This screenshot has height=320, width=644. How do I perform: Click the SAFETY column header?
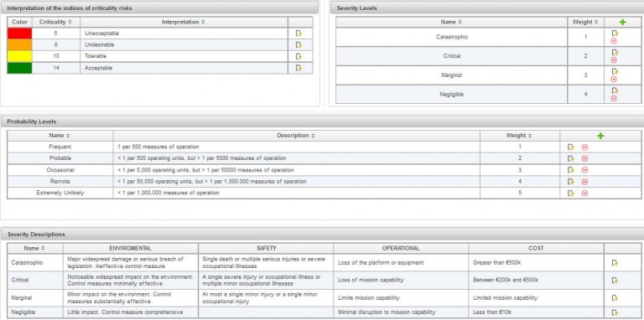(266, 248)
